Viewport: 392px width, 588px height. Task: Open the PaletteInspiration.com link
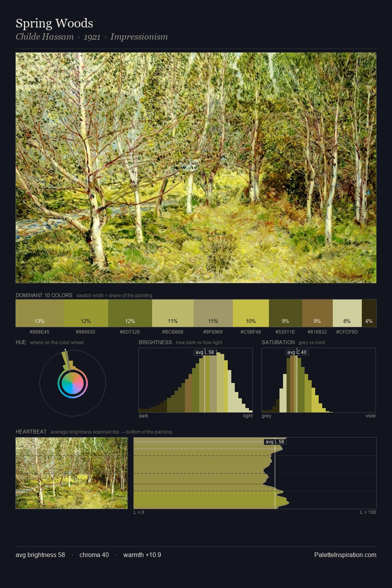345,555
